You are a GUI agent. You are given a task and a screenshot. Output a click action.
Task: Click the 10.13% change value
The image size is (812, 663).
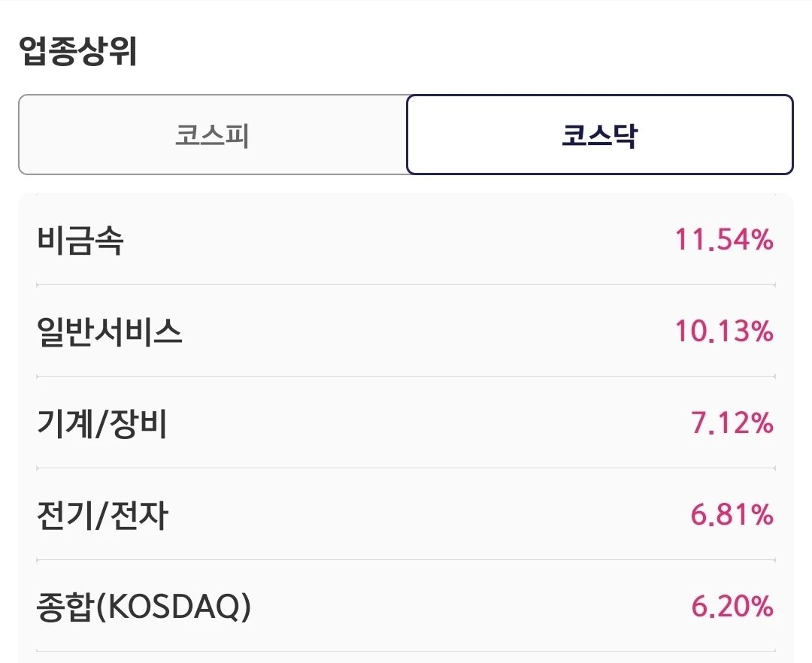(x=724, y=331)
